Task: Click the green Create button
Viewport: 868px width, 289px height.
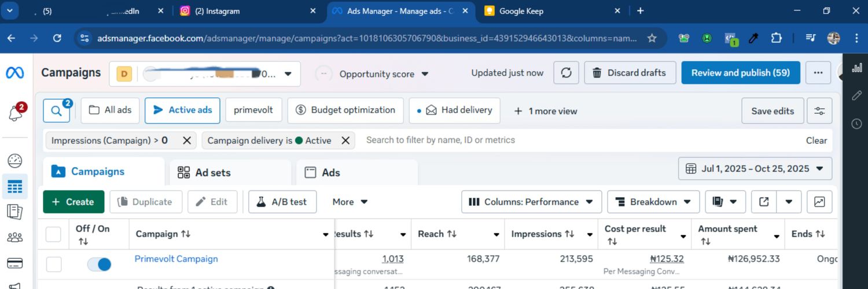Action: pos(73,202)
